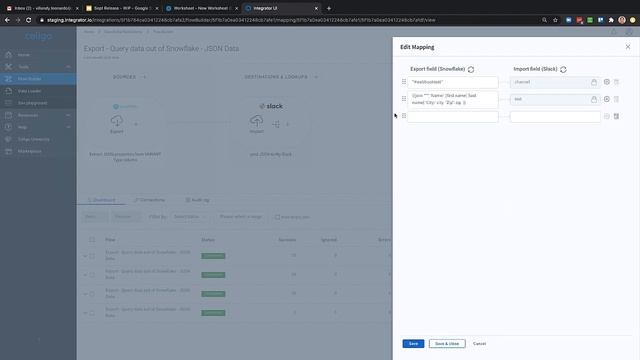Click the browser zoom search icon
This screenshot has width=640, height=360.
(x=544, y=20)
